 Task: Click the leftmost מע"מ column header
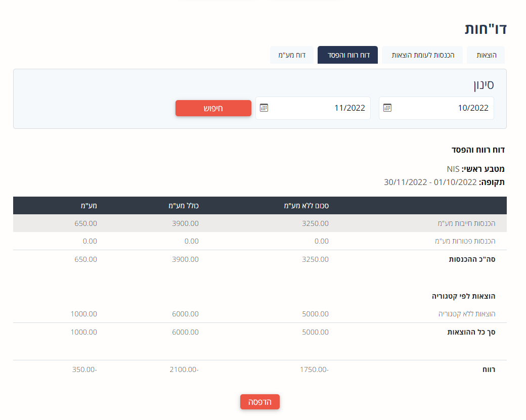point(89,206)
